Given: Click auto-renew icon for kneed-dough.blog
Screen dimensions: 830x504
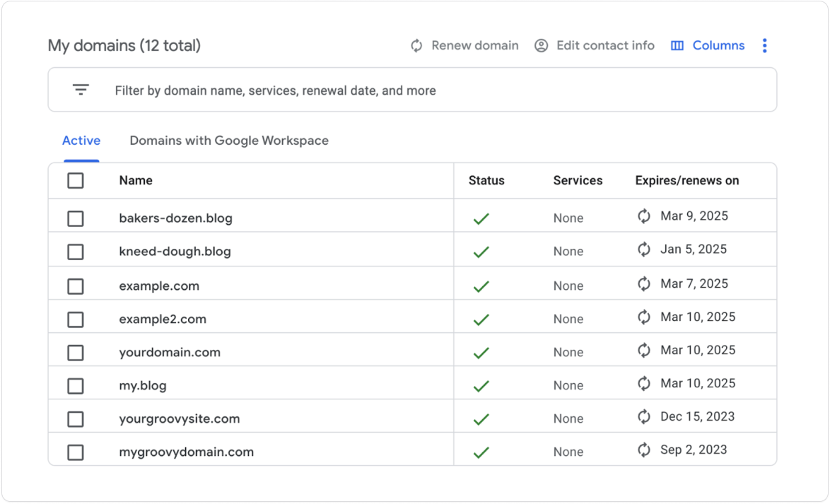Looking at the screenshot, I should 643,250.
